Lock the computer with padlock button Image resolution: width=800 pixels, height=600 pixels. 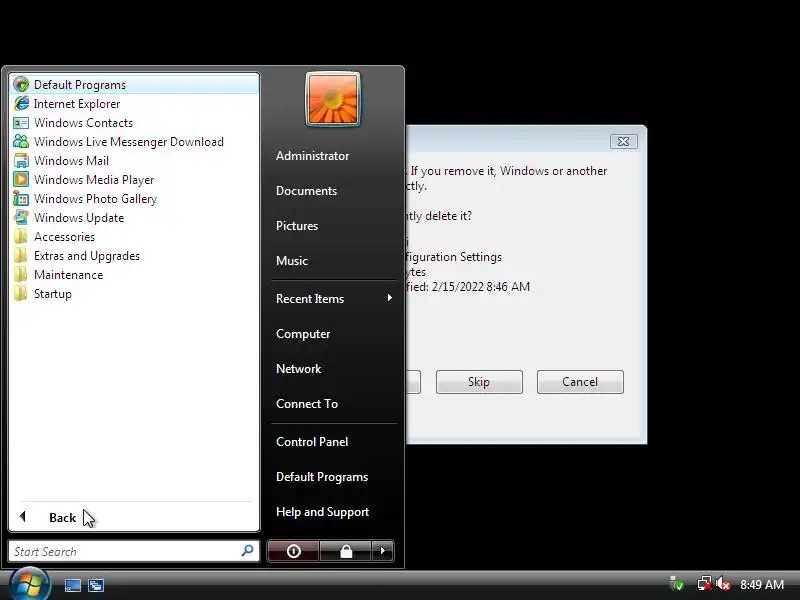(x=346, y=551)
